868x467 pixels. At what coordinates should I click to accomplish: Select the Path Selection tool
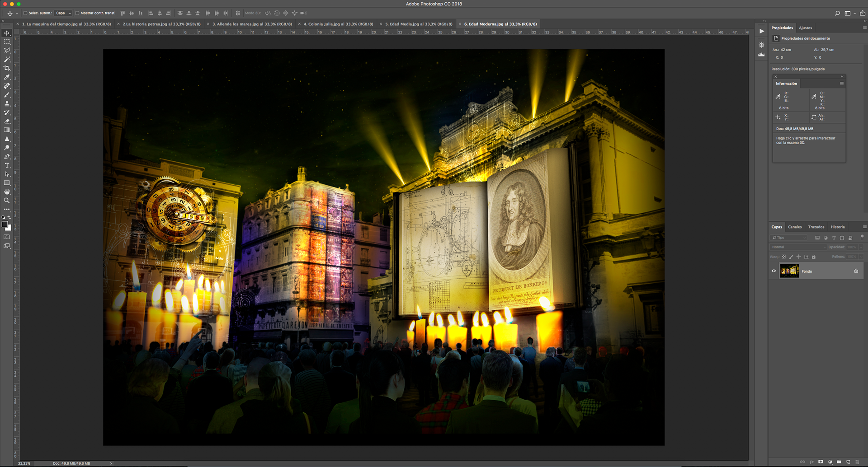(7, 174)
